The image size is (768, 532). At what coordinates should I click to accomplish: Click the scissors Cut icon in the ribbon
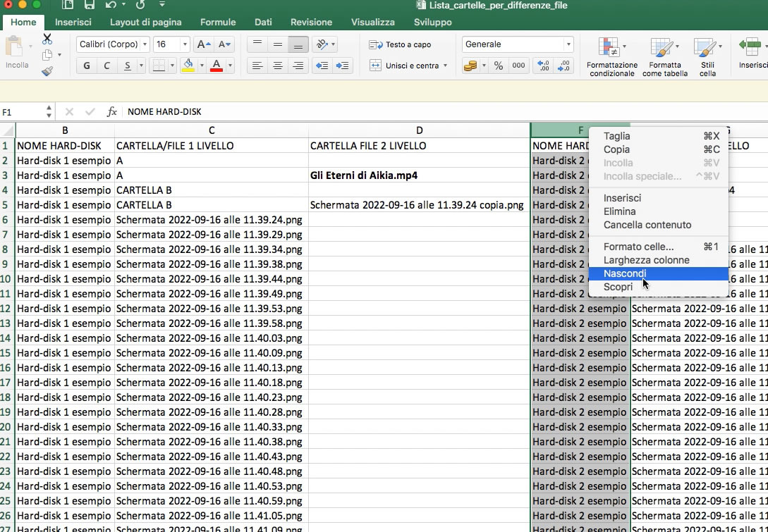point(47,39)
